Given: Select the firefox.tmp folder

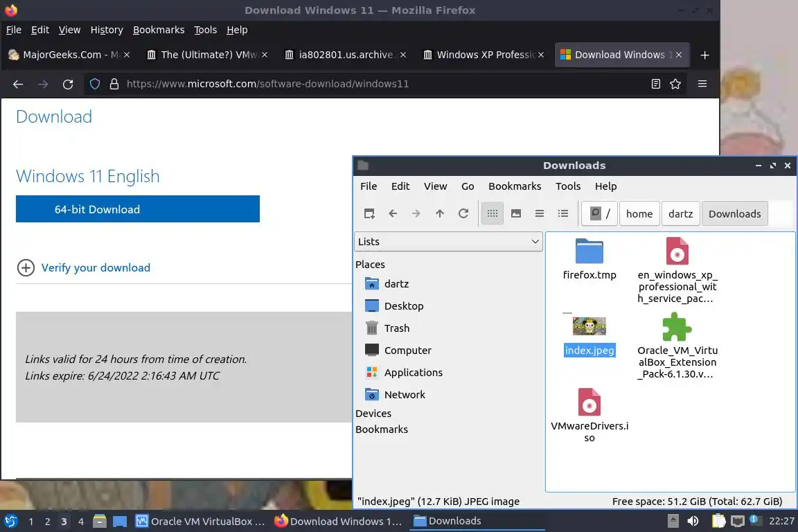Looking at the screenshot, I should (589, 260).
